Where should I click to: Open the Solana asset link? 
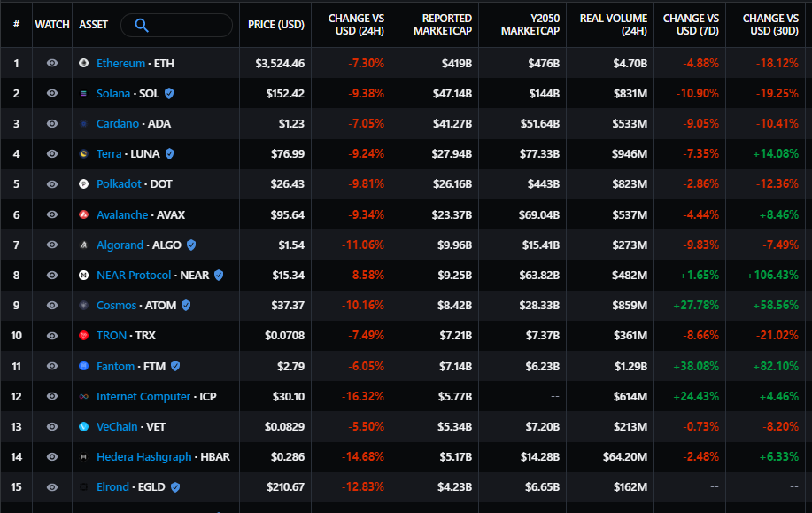click(112, 93)
